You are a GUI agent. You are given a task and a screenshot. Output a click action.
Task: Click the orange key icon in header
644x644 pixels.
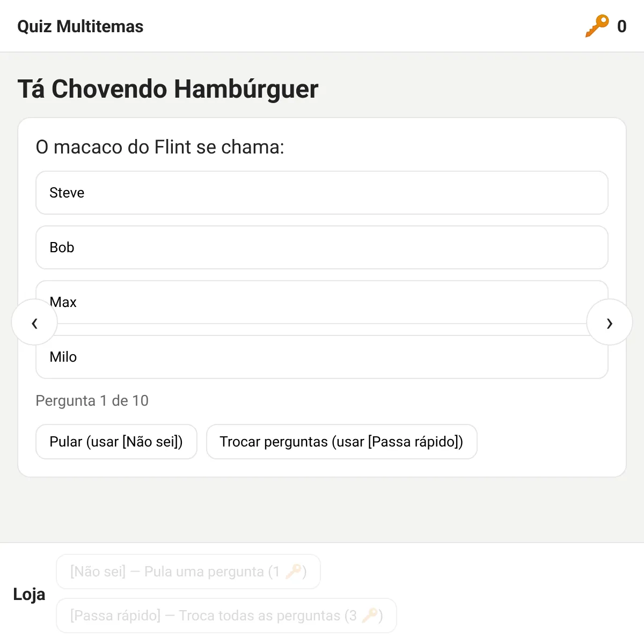tap(597, 26)
